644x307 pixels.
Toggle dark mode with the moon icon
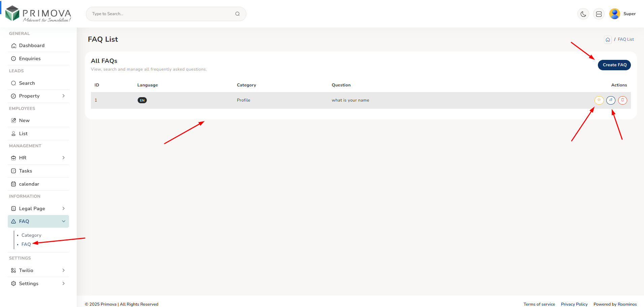[583, 14]
